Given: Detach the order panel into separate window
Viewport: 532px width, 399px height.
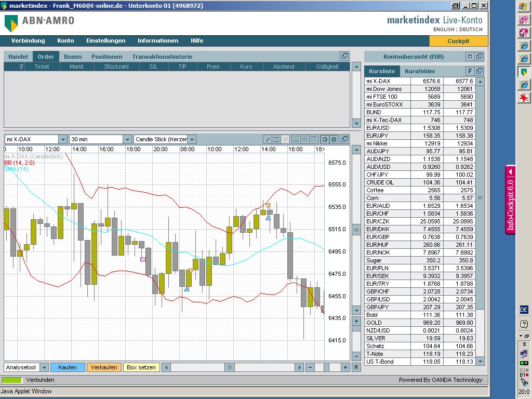Looking at the screenshot, I should pos(344,56).
